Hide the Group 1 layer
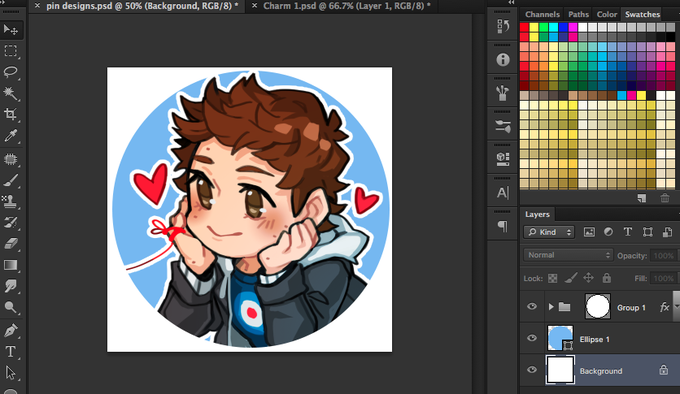Screen dimensions: 680x394 pos(532,306)
